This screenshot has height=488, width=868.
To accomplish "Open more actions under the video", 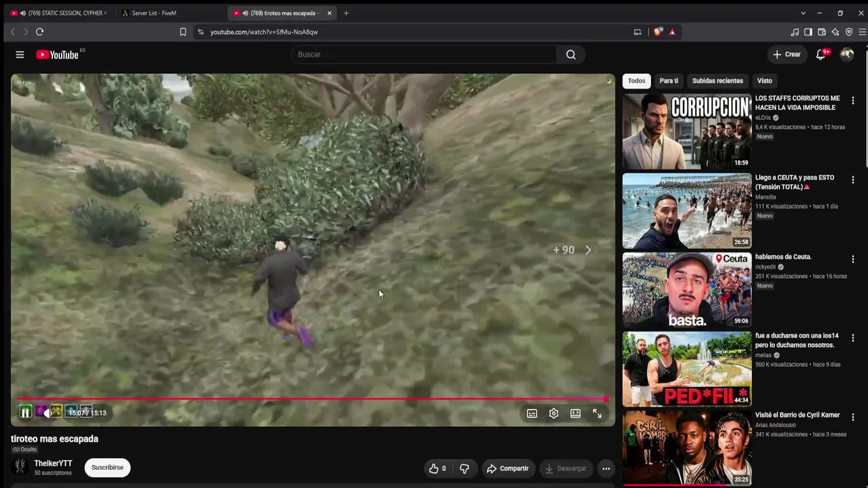I will (x=606, y=468).
